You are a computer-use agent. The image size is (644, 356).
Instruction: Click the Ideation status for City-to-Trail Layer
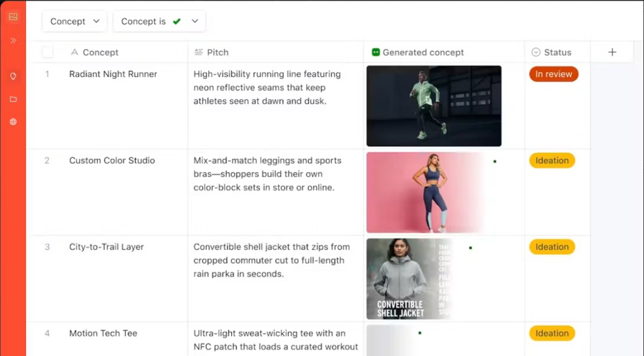552,247
